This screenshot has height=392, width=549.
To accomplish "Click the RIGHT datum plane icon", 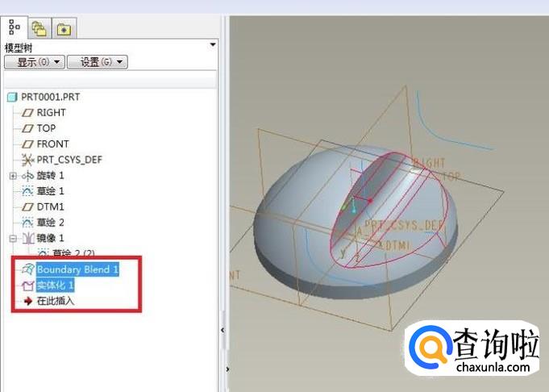I will coord(27,113).
